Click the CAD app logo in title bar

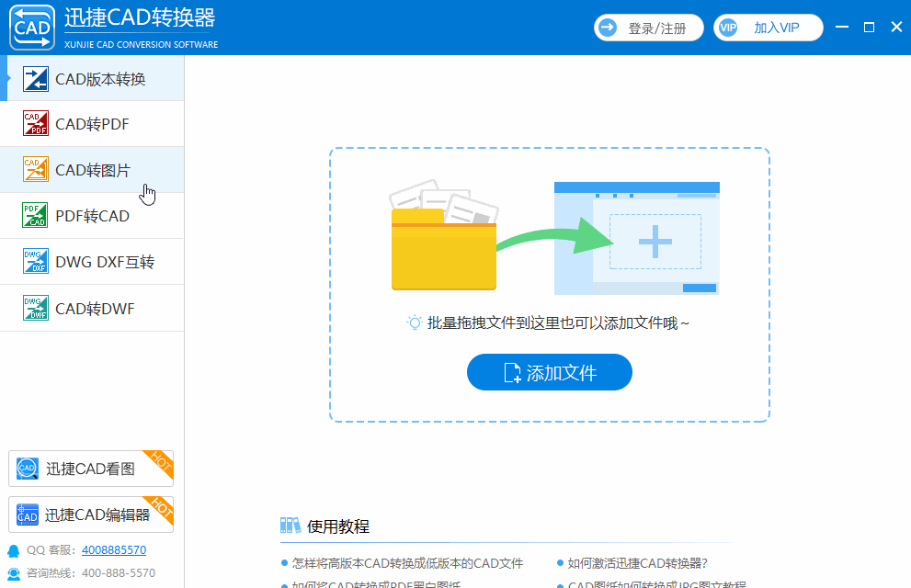click(32, 28)
